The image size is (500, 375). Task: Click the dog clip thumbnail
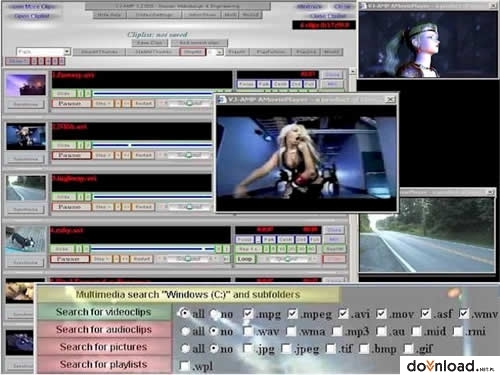pyautogui.click(x=26, y=239)
